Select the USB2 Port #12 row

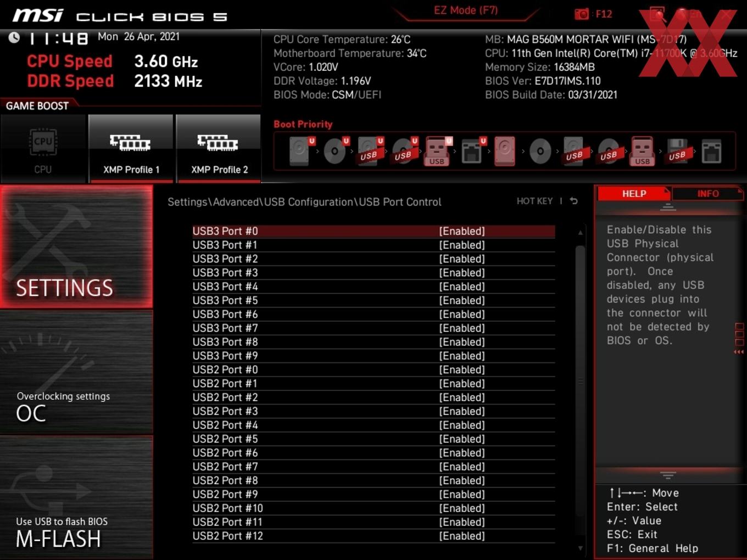374,536
